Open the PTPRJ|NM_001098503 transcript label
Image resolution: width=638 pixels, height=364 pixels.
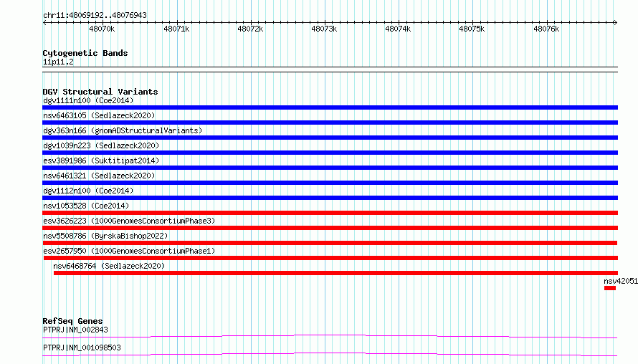pyautogui.click(x=82, y=348)
